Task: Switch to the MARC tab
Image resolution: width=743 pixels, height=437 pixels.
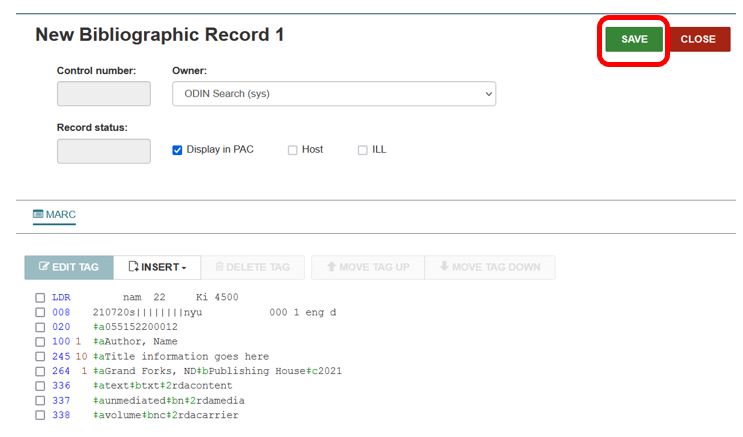Action: [54, 214]
